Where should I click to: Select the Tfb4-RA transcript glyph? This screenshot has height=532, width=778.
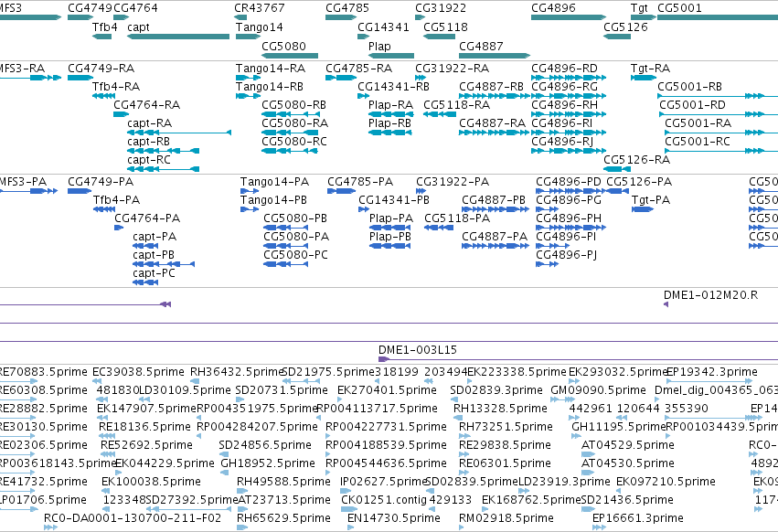103,96
